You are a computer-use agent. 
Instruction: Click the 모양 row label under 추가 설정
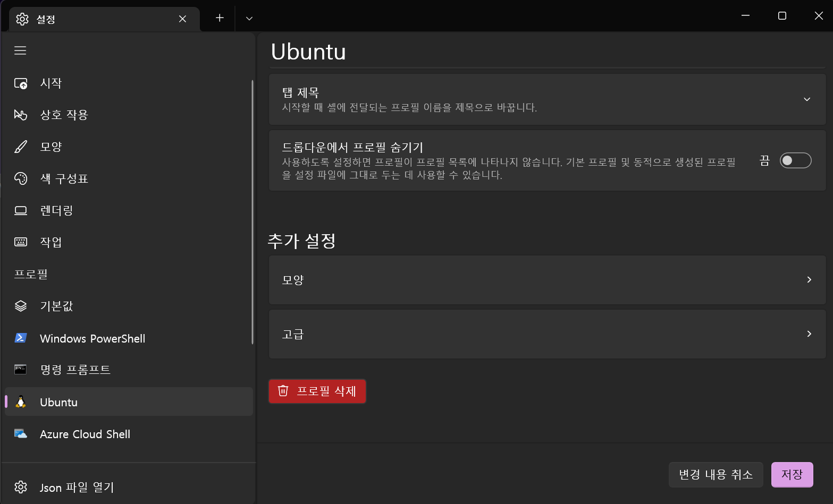(x=293, y=280)
